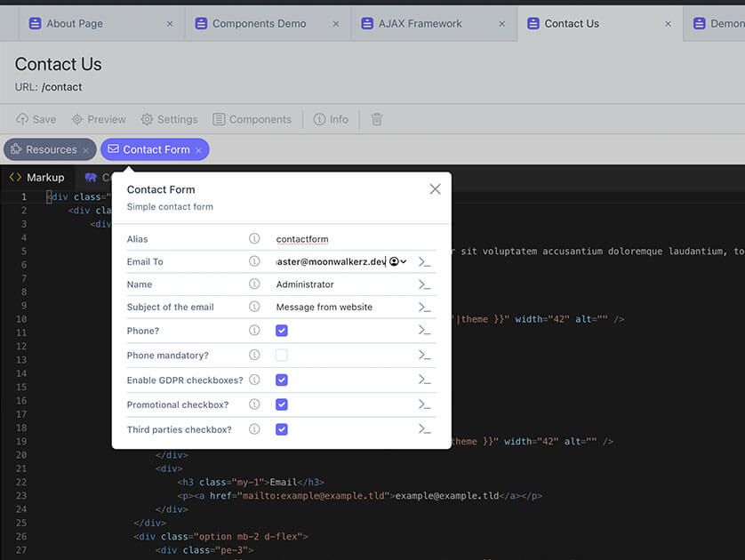745x560 pixels.
Task: Switch to the About Page tab
Action: (x=101, y=23)
